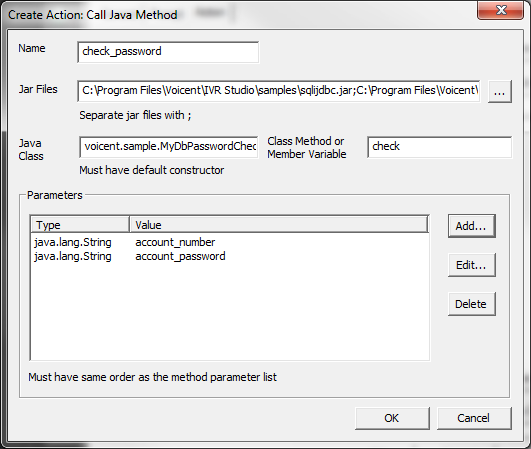Select the second java.lang.String type cell

pyautogui.click(x=73, y=256)
